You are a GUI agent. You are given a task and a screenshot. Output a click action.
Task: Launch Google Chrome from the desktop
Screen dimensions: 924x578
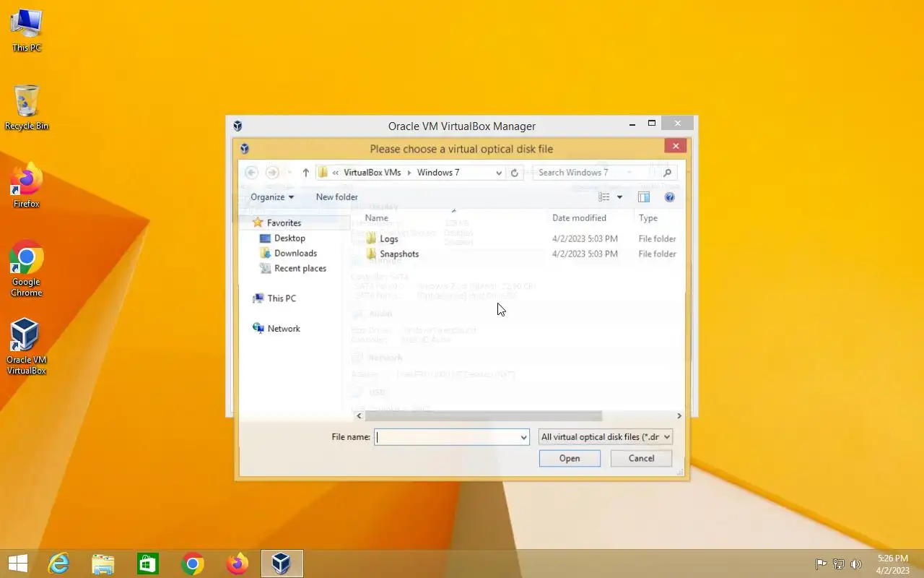tap(27, 269)
